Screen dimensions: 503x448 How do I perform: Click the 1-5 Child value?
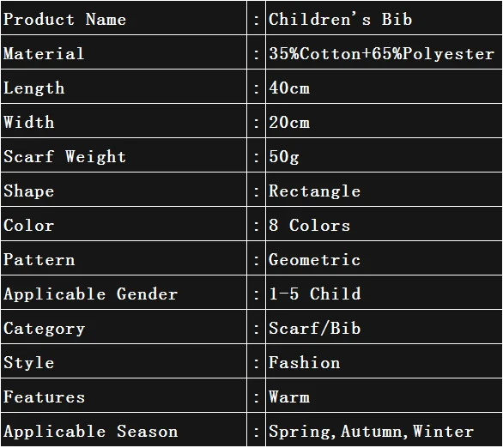tap(315, 294)
